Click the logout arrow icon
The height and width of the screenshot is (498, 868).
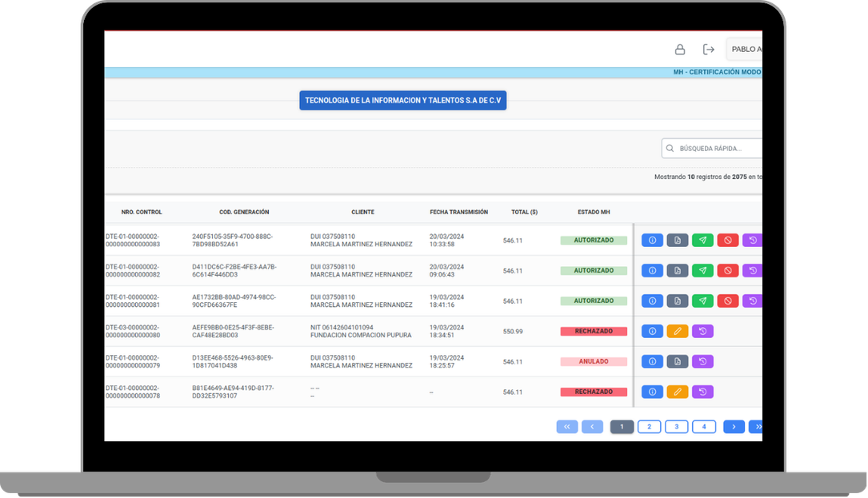(709, 50)
